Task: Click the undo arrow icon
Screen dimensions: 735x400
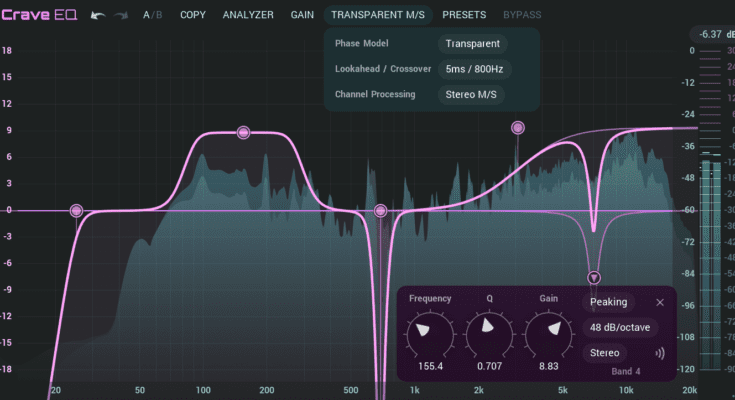Action: click(97, 15)
